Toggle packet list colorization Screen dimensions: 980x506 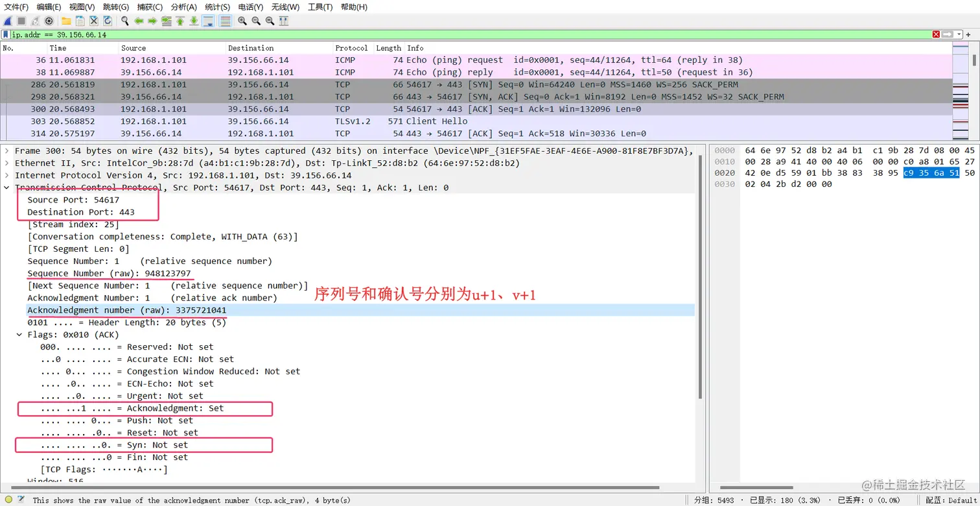[x=226, y=21]
